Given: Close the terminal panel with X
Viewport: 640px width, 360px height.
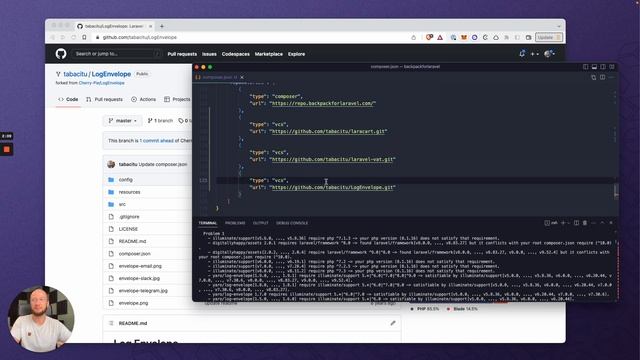Looking at the screenshot, I should (x=611, y=223).
